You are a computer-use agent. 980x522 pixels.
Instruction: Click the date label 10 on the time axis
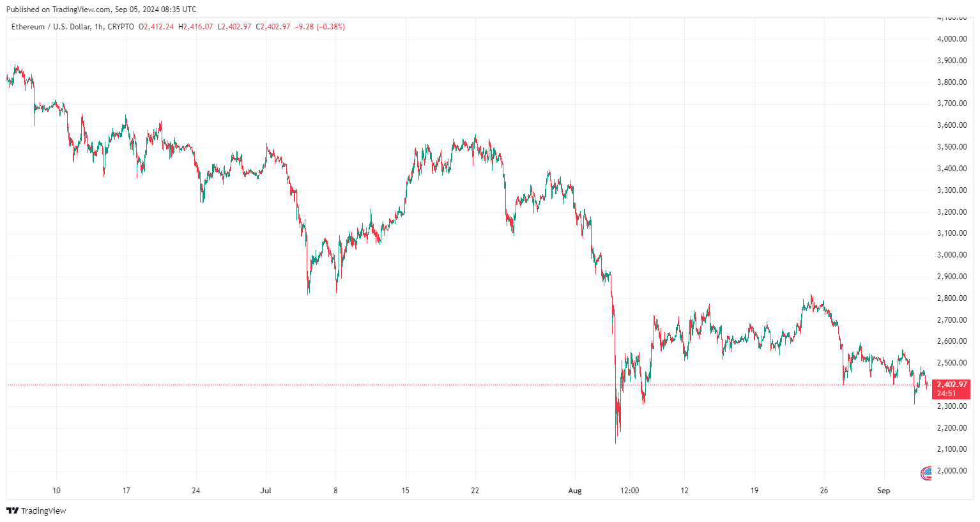(x=56, y=491)
